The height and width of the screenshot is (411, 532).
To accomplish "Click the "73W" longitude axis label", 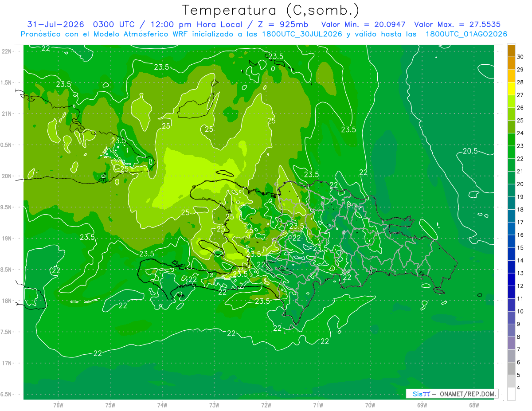I will [x=214, y=406].
